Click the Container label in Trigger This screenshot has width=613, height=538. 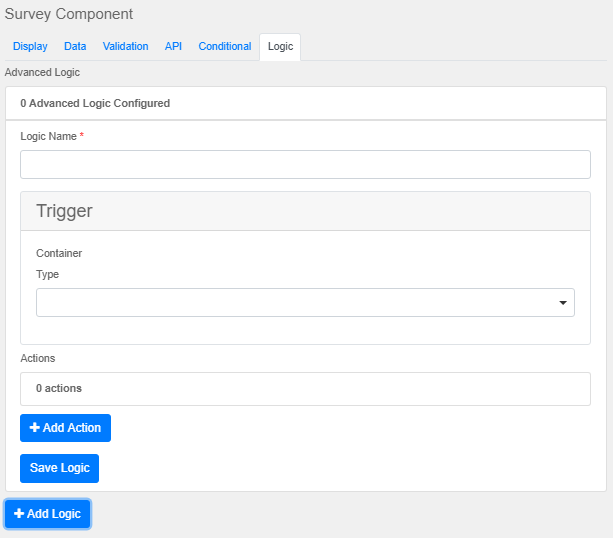coord(59,253)
